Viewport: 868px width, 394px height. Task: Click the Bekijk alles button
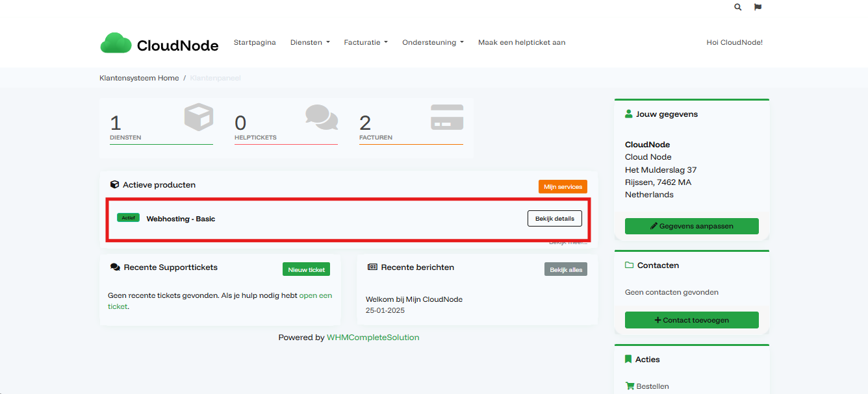point(566,269)
